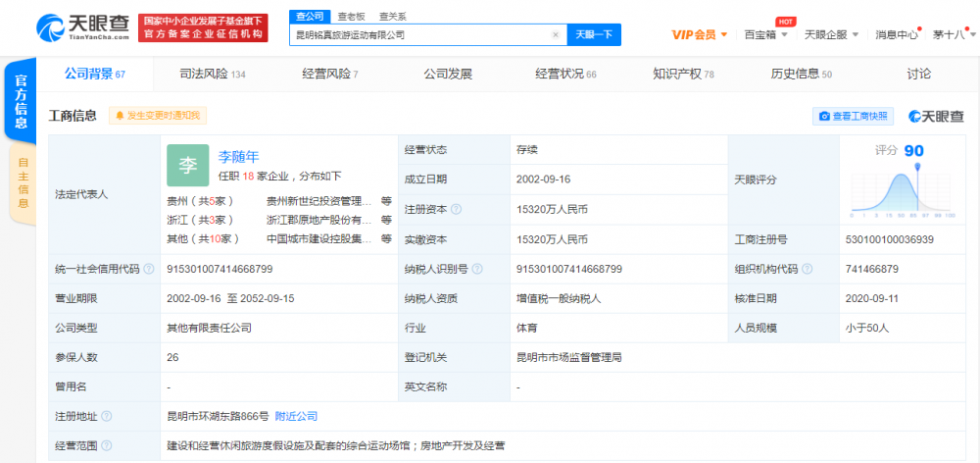The image size is (980, 463).
Task: Click the help icon beside 注册资本
Action: click(457, 210)
